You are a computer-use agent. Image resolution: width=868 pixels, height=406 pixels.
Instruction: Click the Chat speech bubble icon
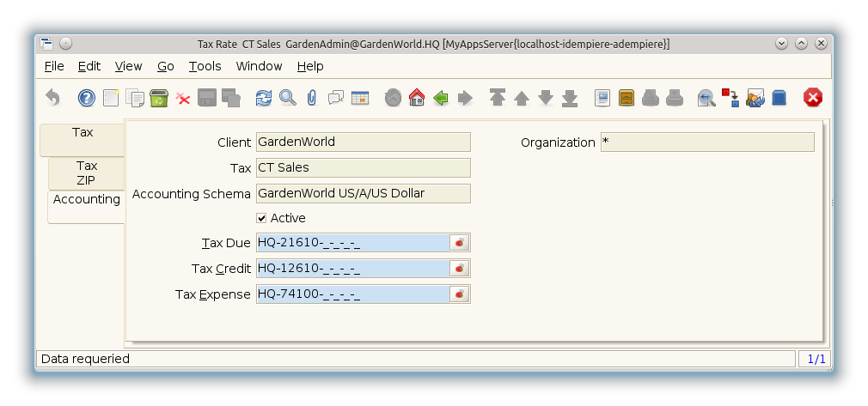(335, 98)
